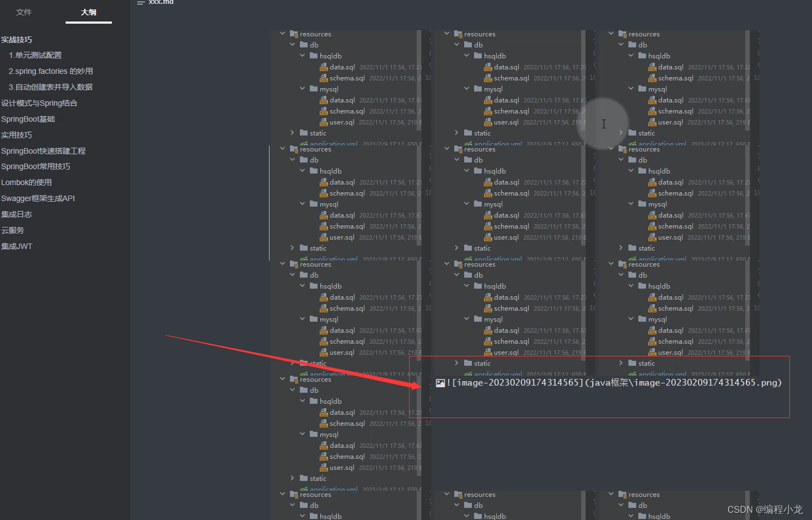The width and height of the screenshot is (812, 520).
Task: Navigate to 集成JWT heading
Action: [x=17, y=247]
